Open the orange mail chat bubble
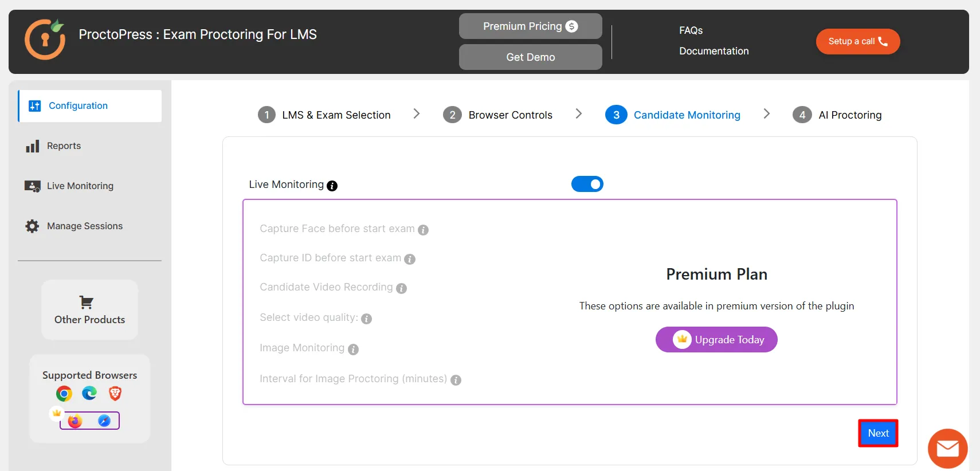Image resolution: width=980 pixels, height=471 pixels. coord(948,449)
